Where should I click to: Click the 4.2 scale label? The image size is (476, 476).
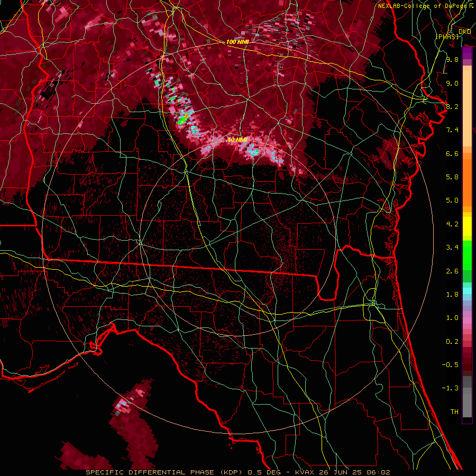point(452,224)
